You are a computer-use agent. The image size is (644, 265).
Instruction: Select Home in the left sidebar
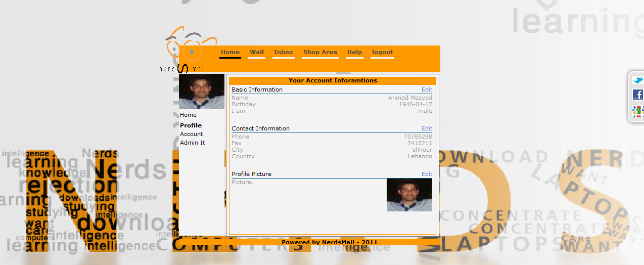click(188, 115)
